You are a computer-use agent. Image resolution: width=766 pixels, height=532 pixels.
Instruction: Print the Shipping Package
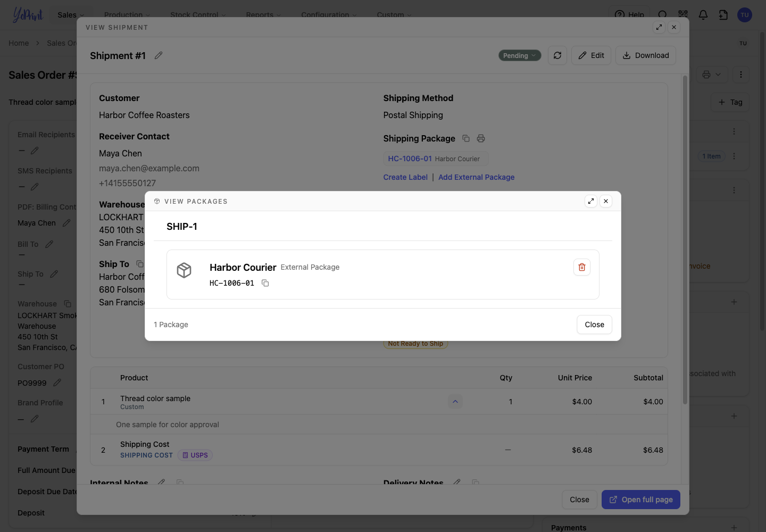(x=481, y=138)
